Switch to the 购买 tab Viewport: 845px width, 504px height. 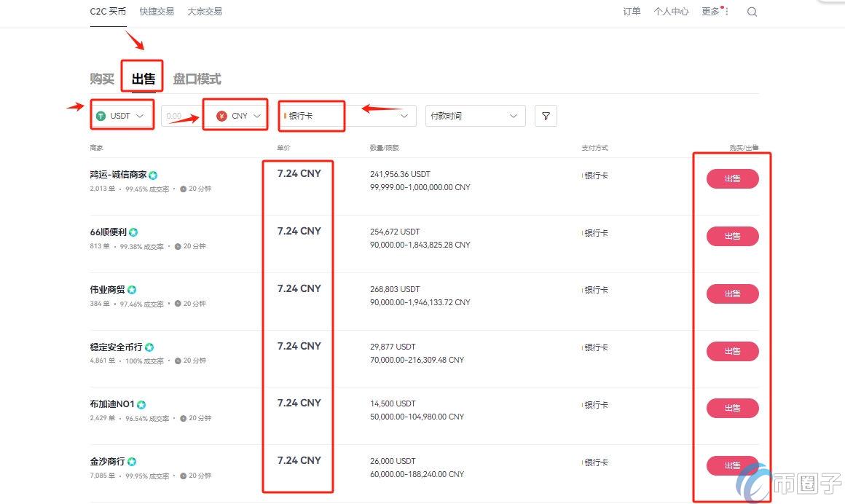coord(101,79)
